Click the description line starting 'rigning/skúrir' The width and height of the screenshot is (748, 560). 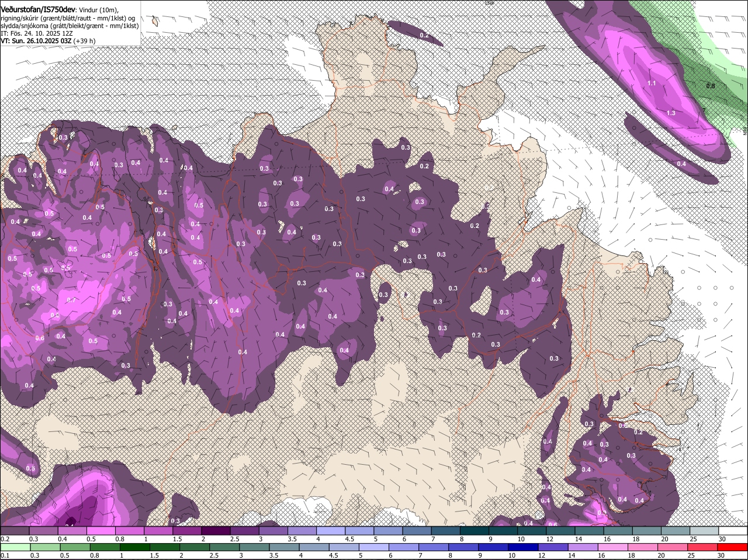pyautogui.click(x=68, y=18)
